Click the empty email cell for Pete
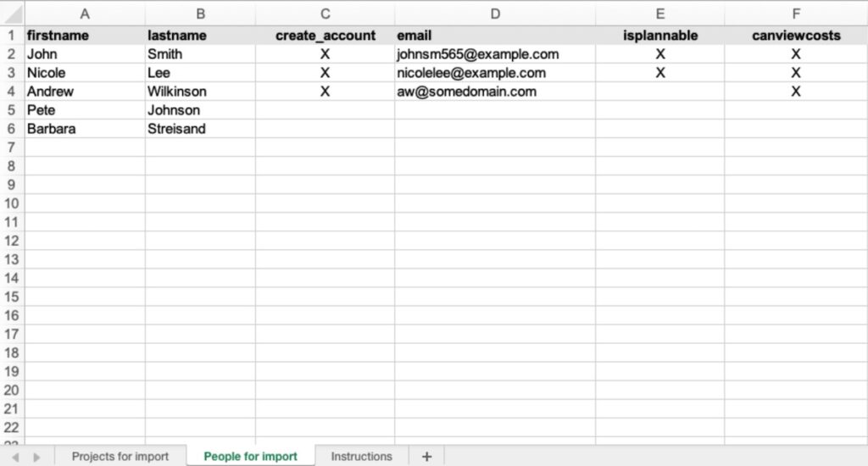The width and height of the screenshot is (868, 466). pyautogui.click(x=495, y=110)
